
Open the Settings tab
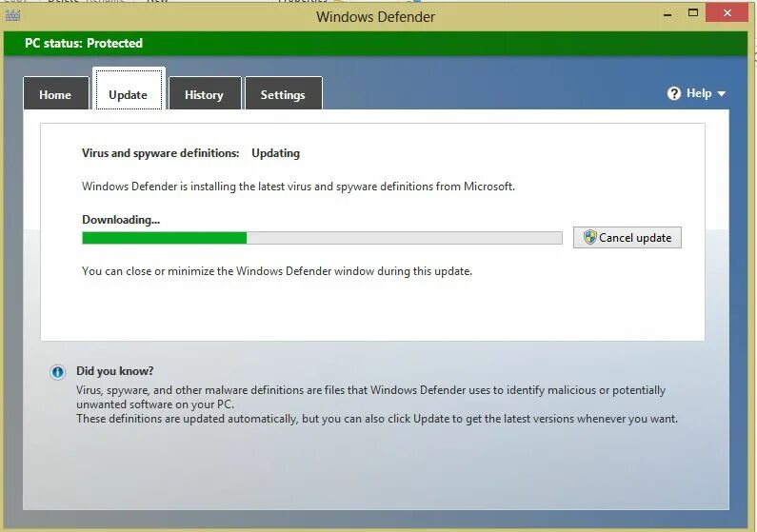coord(284,93)
